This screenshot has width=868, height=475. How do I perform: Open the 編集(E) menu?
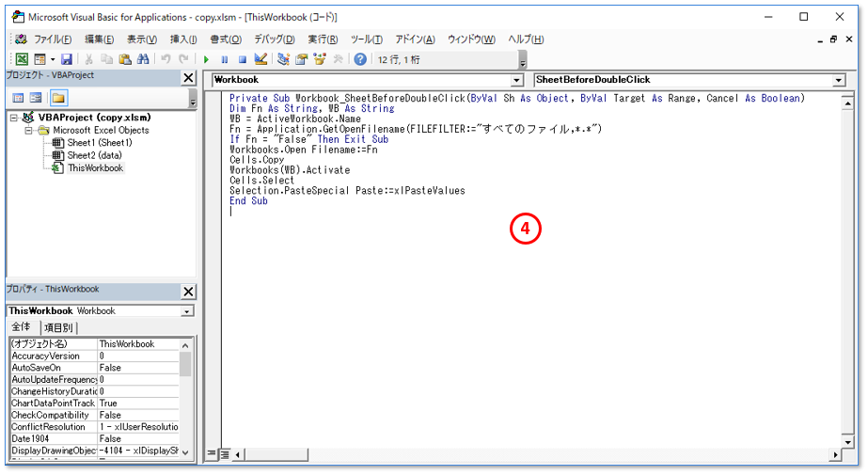pyautogui.click(x=99, y=40)
